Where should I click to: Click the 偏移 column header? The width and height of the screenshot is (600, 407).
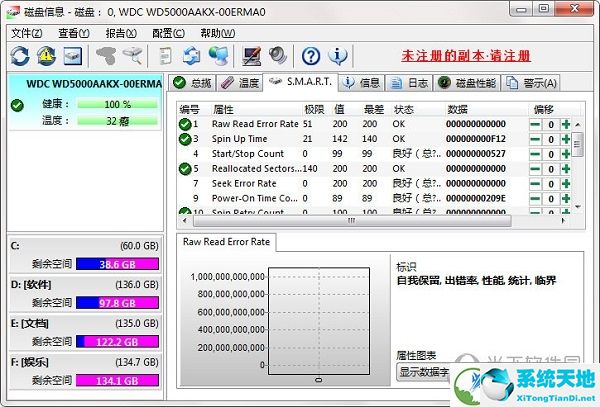(544, 110)
